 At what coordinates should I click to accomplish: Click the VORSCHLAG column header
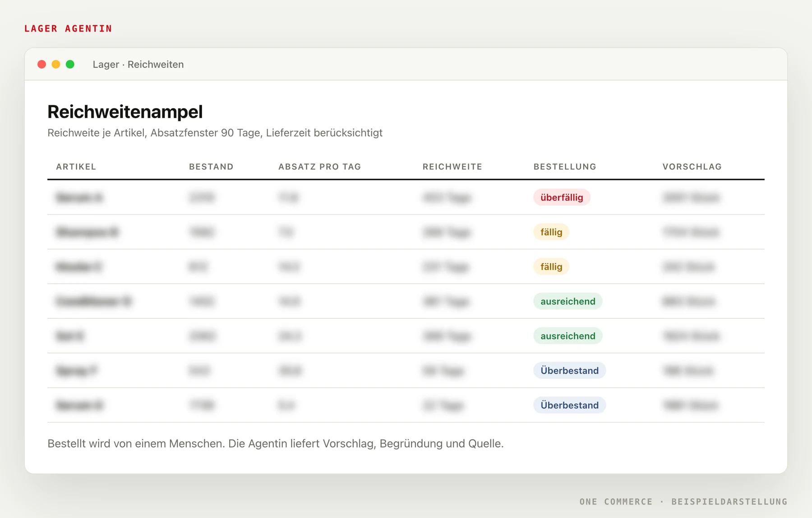[x=692, y=167]
